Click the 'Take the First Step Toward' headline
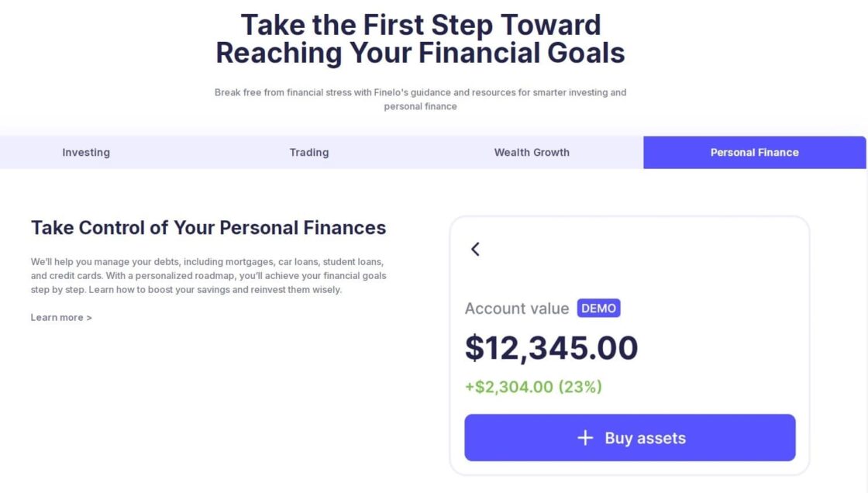Viewport: 868px width, 493px height. click(x=420, y=25)
